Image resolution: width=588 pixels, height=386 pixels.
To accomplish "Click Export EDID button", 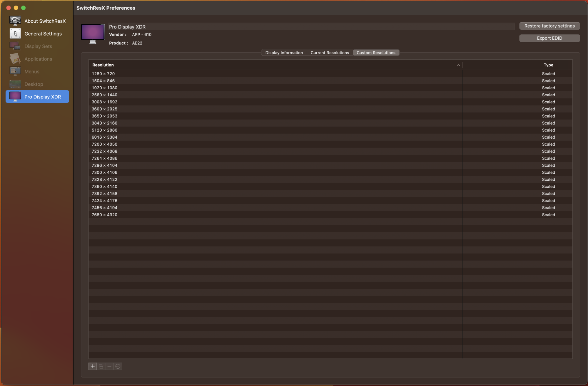I will tap(549, 38).
